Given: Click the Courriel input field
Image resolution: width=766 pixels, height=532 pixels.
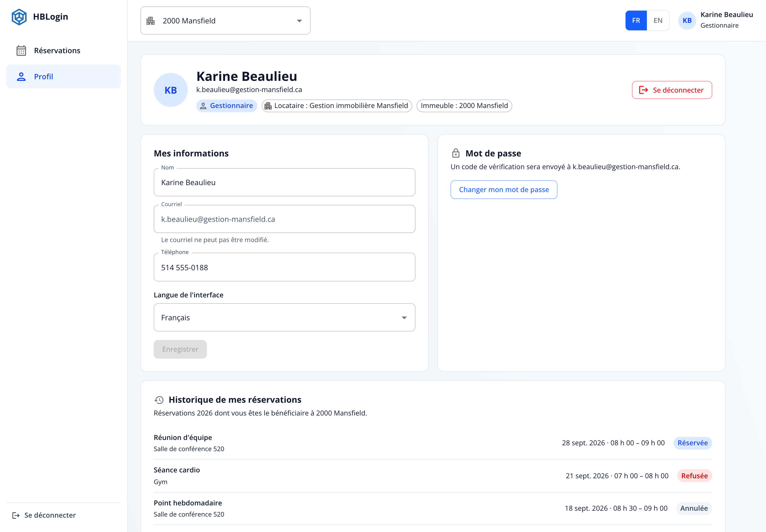Looking at the screenshot, I should pos(284,219).
